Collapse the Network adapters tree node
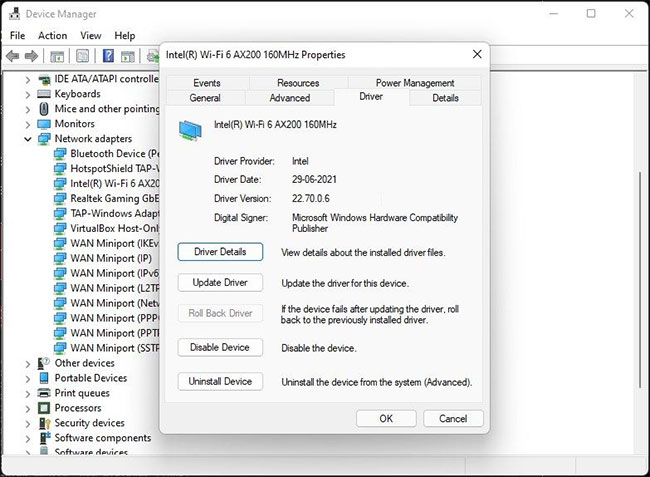Viewport: 650px width, 477px height. (x=27, y=139)
